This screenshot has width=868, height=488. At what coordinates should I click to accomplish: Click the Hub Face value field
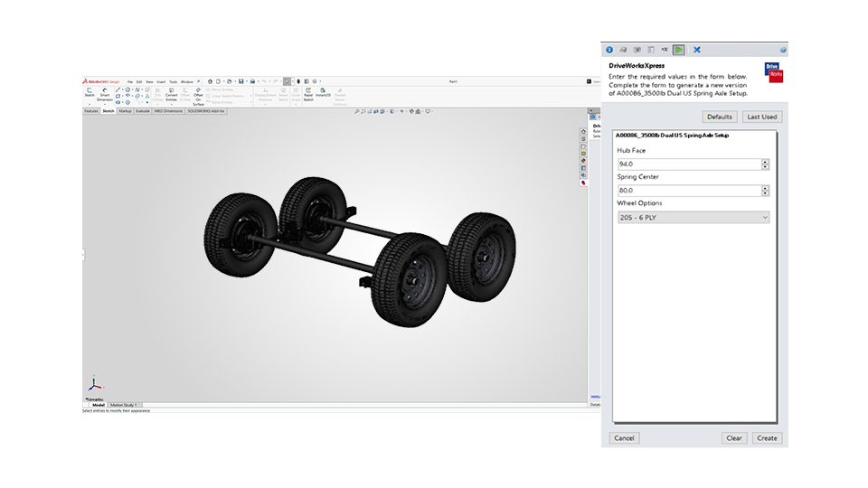point(687,164)
